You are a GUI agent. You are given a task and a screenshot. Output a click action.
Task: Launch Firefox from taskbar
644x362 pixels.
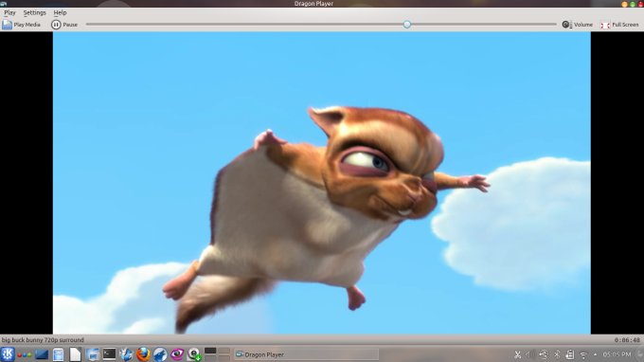point(143,354)
